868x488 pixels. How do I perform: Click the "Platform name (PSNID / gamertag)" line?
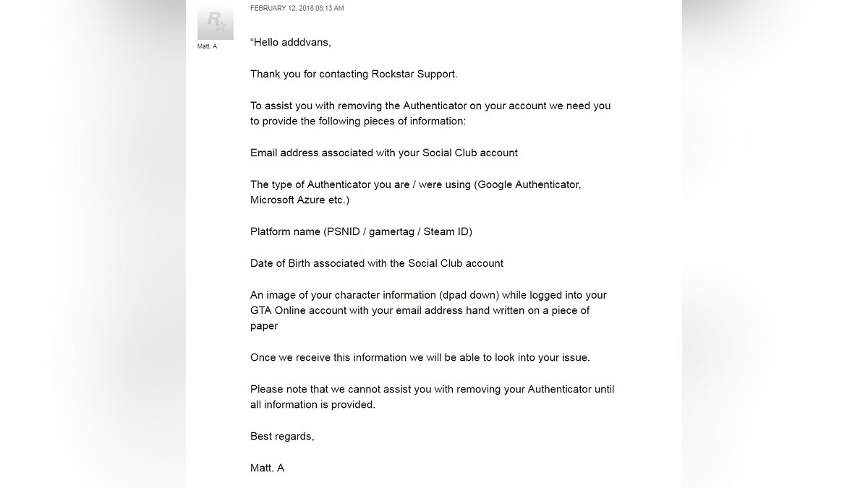[x=361, y=231]
